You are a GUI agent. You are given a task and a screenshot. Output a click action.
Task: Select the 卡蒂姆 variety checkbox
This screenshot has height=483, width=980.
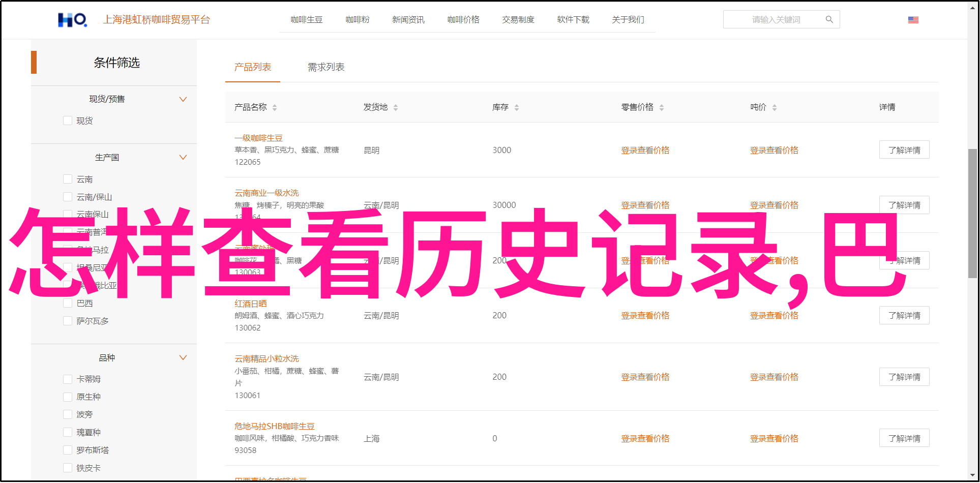point(67,379)
